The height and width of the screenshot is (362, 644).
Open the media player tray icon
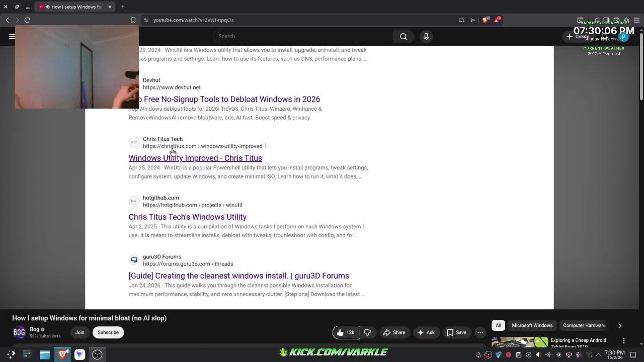tap(528, 354)
